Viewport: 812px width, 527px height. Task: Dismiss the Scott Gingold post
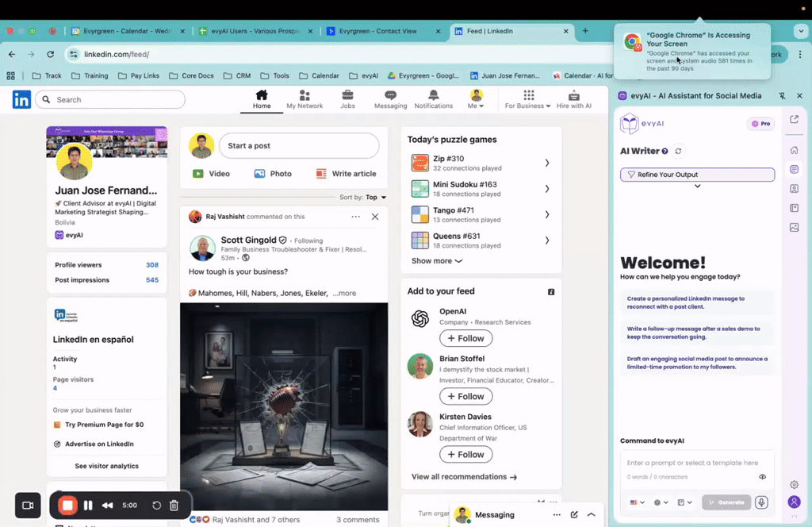pyautogui.click(x=375, y=217)
